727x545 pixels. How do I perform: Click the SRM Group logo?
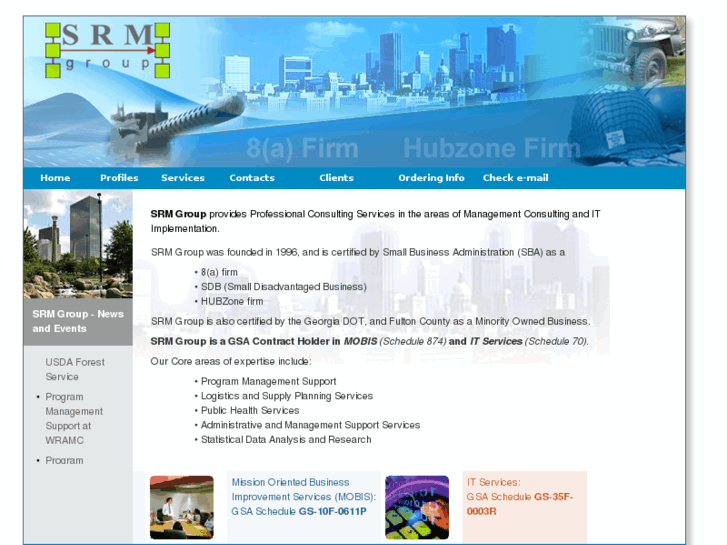coord(108,50)
